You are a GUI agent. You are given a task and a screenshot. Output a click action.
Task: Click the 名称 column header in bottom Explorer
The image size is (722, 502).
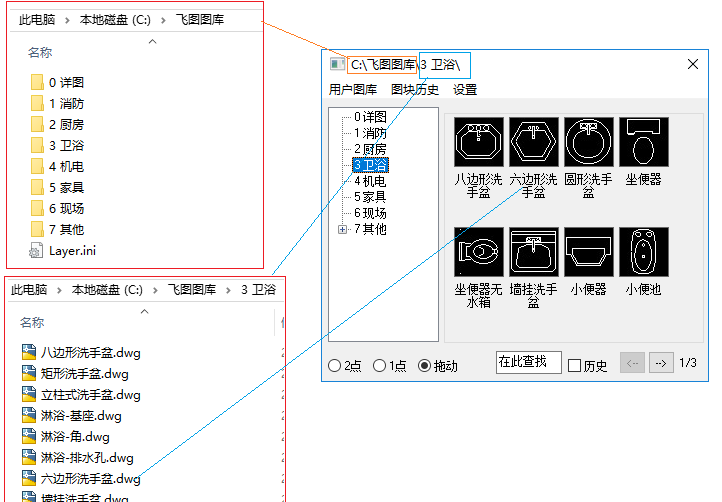point(32,322)
